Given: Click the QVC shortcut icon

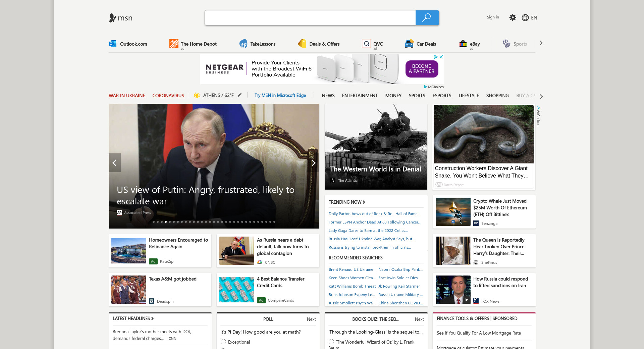Looking at the screenshot, I should pos(366,44).
